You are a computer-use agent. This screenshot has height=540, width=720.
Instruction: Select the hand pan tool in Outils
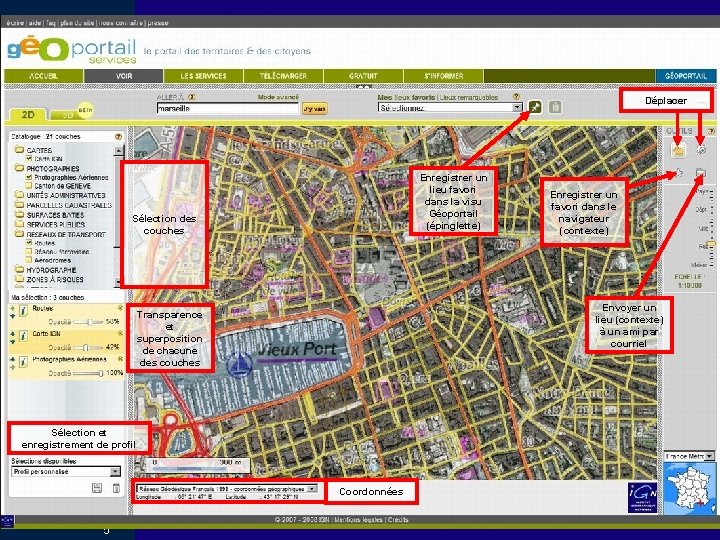[x=678, y=149]
